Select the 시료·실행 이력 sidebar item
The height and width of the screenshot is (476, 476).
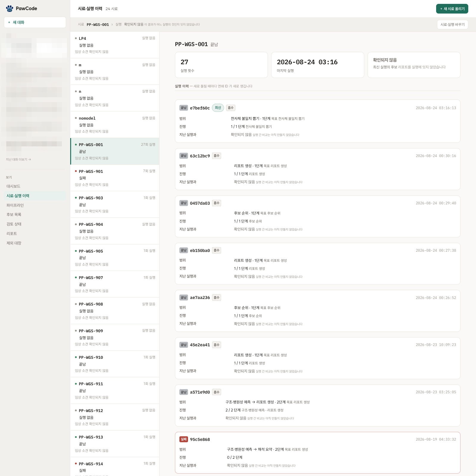[35, 196]
